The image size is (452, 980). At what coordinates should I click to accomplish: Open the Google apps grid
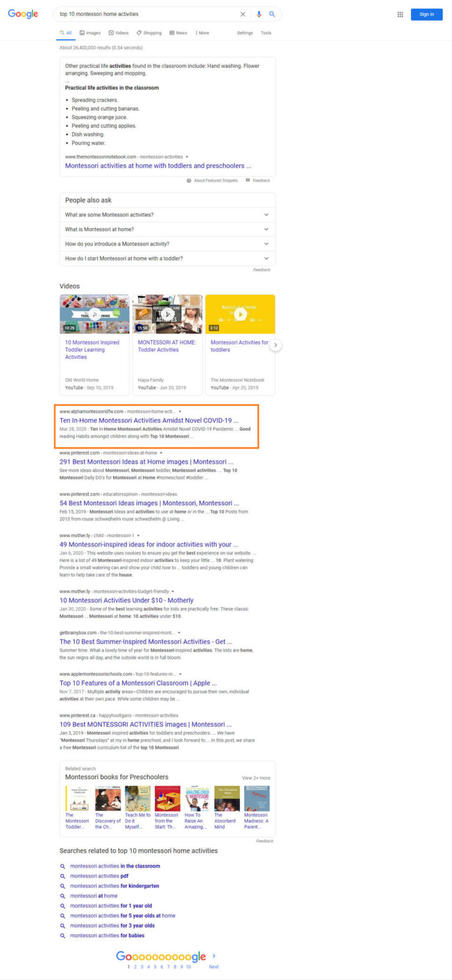pyautogui.click(x=400, y=14)
